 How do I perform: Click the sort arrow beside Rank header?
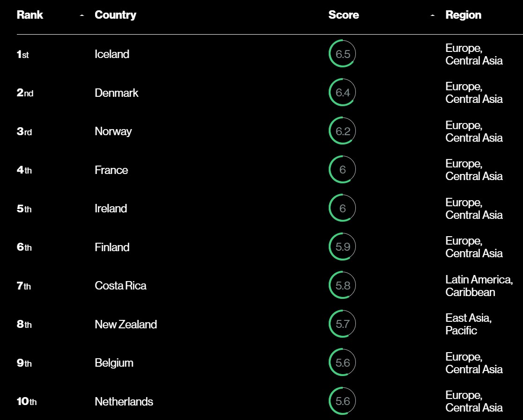click(x=82, y=15)
